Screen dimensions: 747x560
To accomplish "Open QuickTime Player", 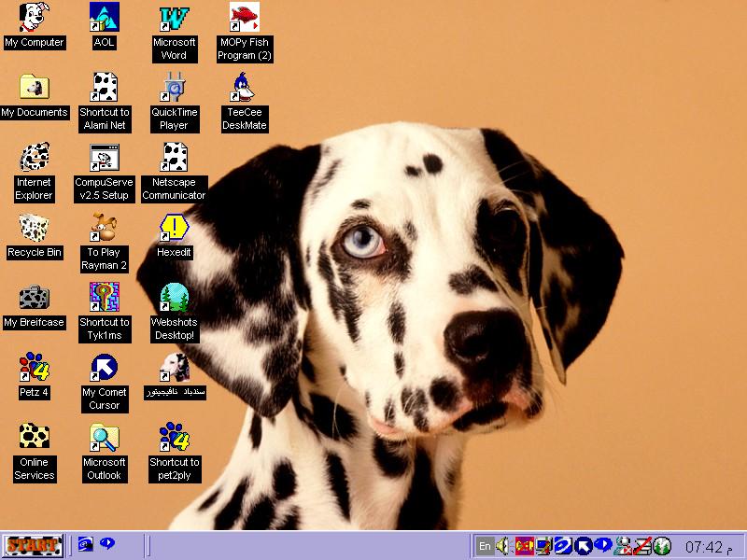I will pos(173,91).
